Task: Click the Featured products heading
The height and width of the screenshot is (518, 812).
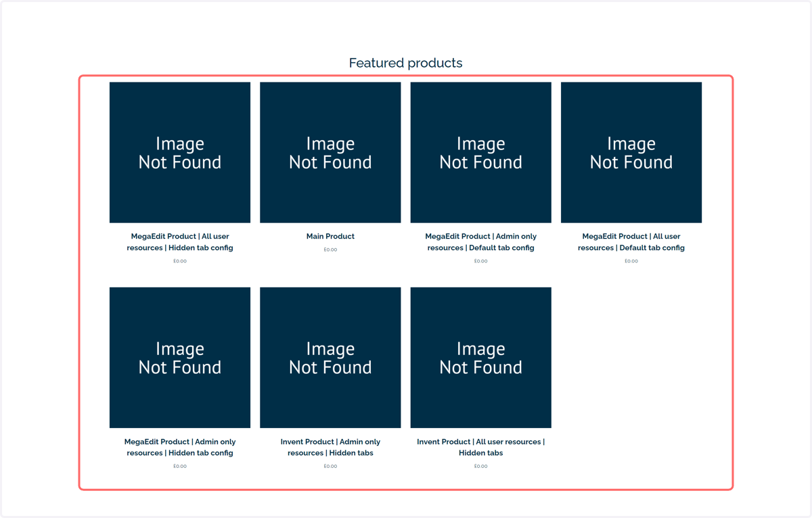Action: (x=406, y=63)
